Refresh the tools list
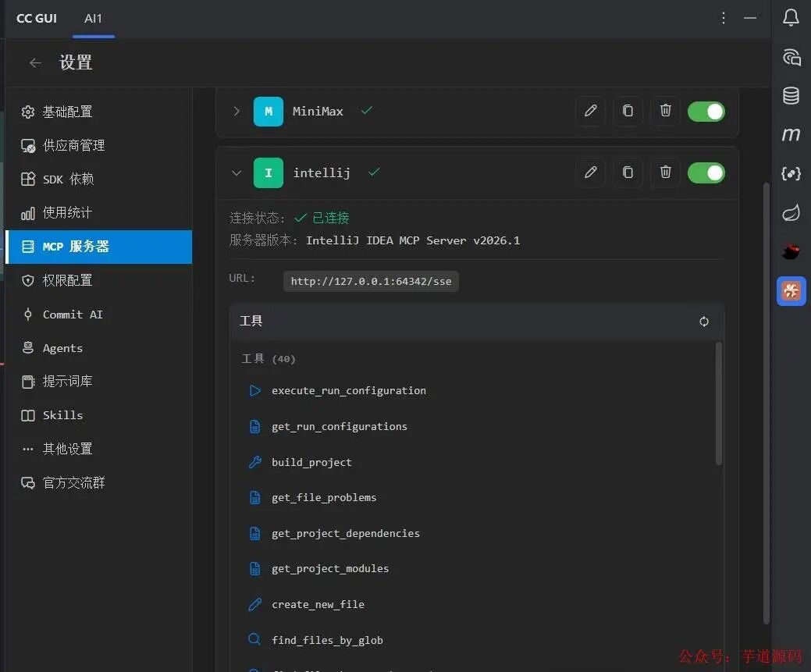 704,322
